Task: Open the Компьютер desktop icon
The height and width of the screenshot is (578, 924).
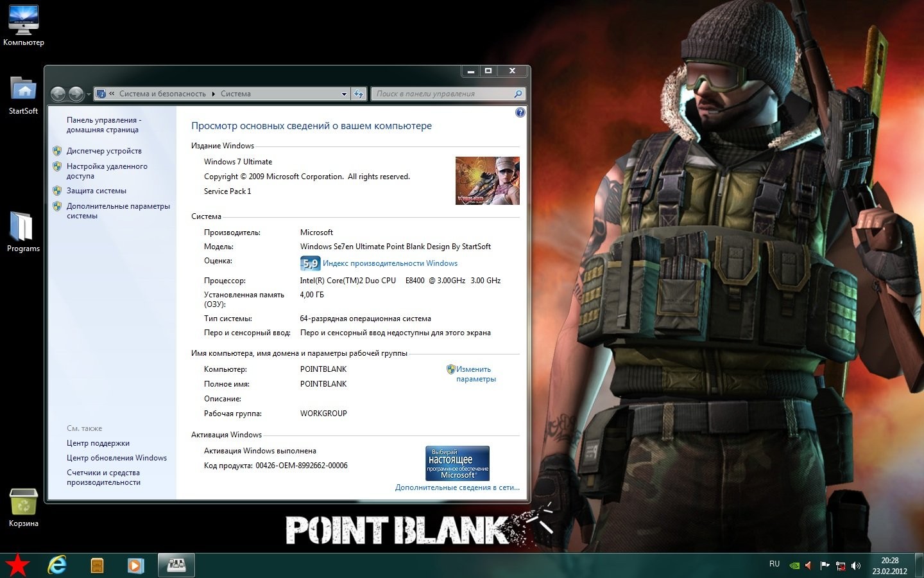Action: click(24, 26)
